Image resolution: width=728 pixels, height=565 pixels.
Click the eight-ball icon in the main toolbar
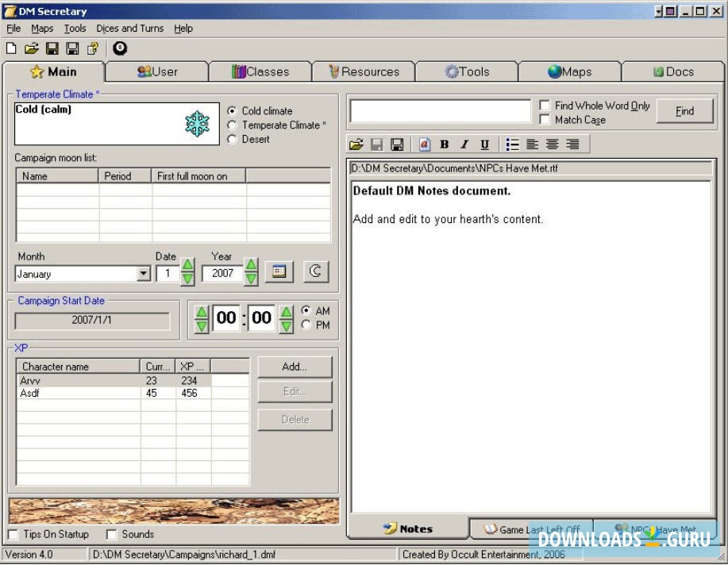pos(120,48)
